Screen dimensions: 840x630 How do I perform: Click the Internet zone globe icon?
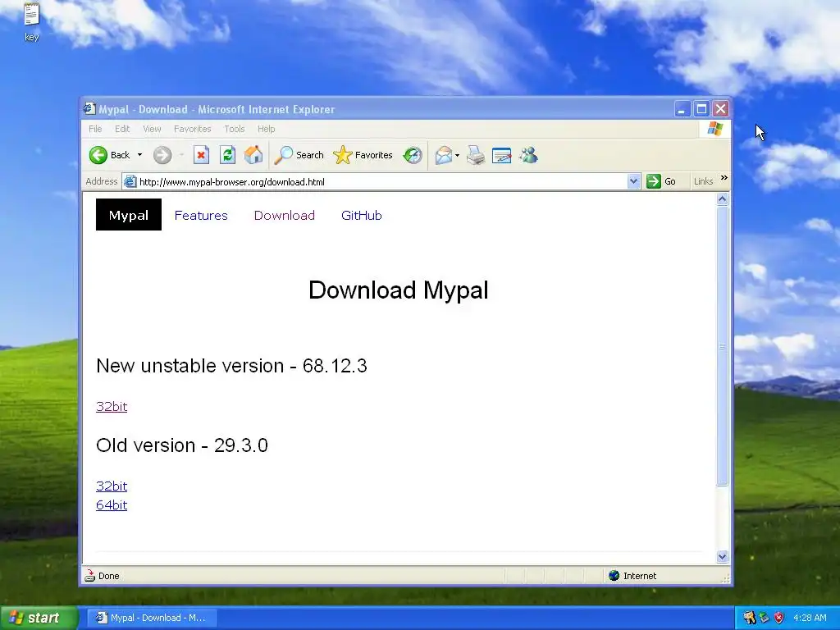(x=614, y=575)
